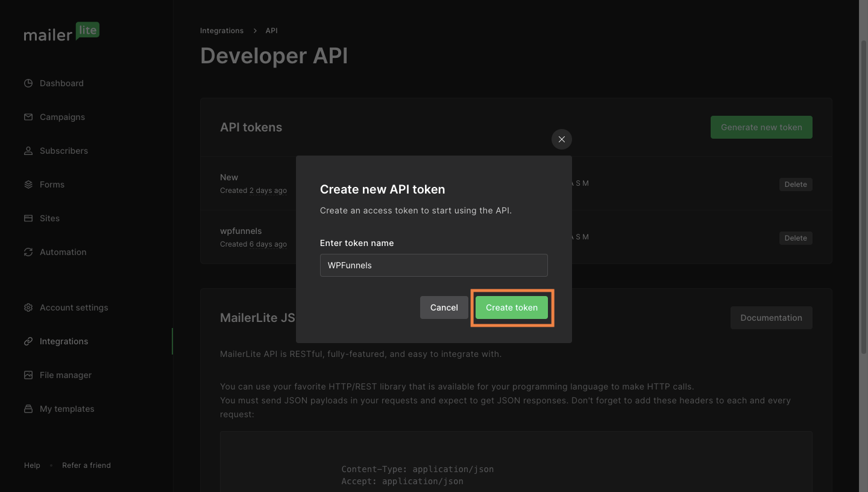
Task: Open the Sites section
Action: point(49,218)
